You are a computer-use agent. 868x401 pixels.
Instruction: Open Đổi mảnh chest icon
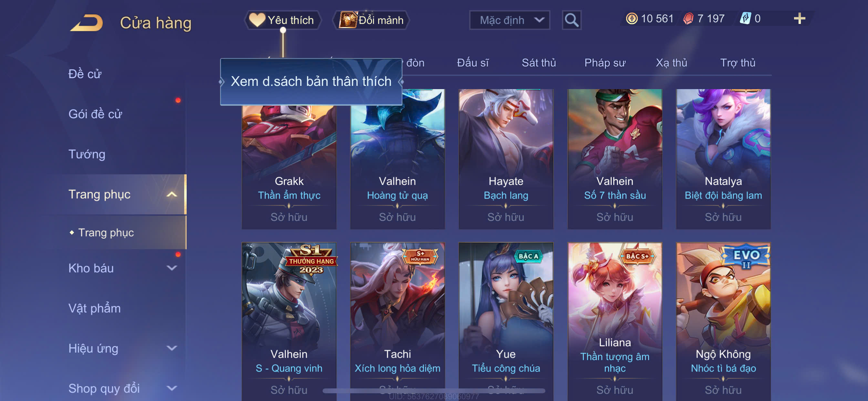pyautogui.click(x=348, y=20)
